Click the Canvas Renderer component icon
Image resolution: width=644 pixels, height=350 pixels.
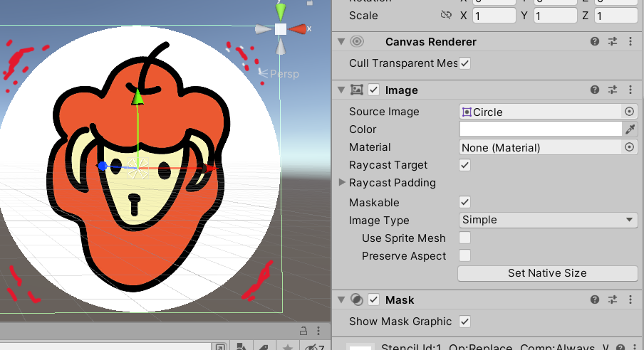coord(357,41)
